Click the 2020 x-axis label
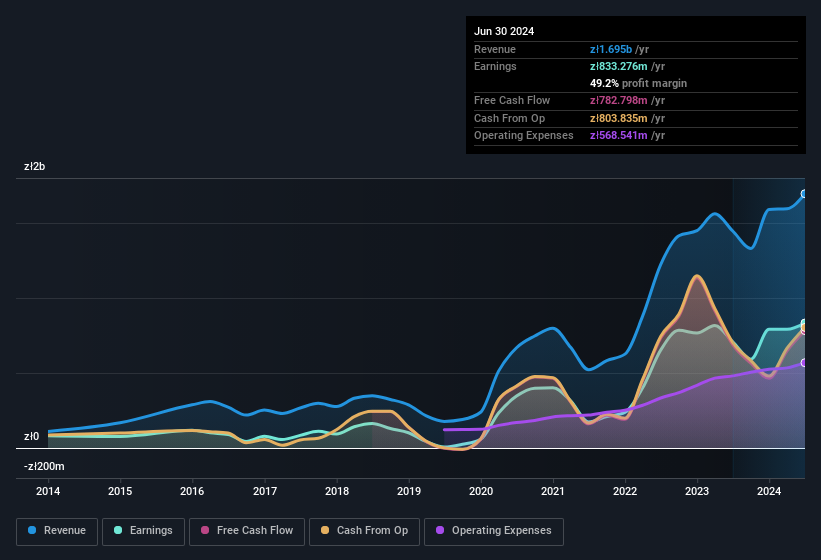The image size is (821, 560). (481, 491)
